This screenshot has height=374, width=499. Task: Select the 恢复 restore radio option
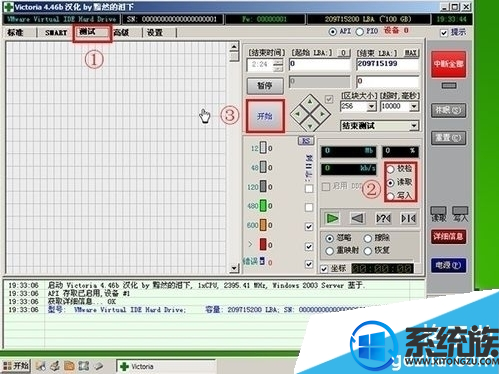click(368, 251)
